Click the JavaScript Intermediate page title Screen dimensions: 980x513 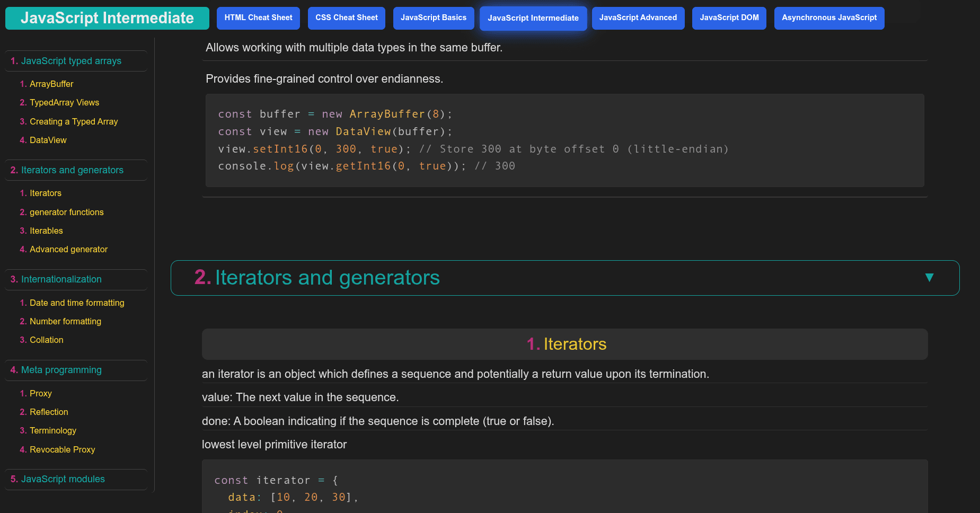[107, 18]
